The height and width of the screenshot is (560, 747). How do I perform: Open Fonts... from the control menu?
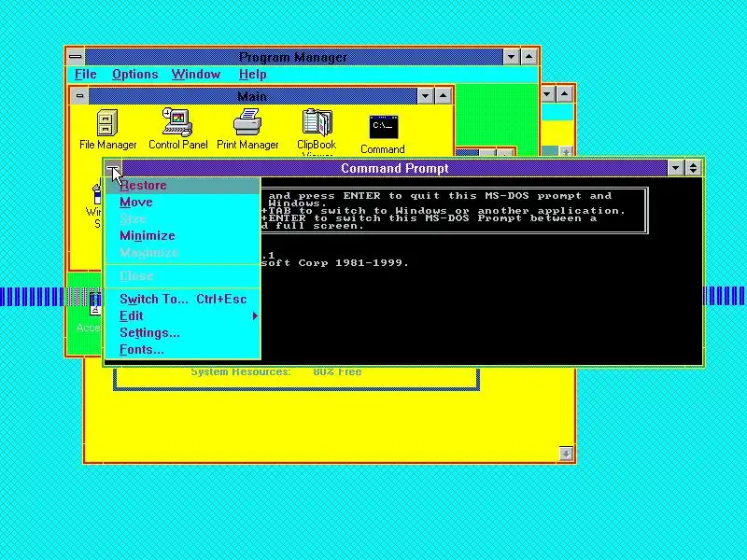click(182, 349)
